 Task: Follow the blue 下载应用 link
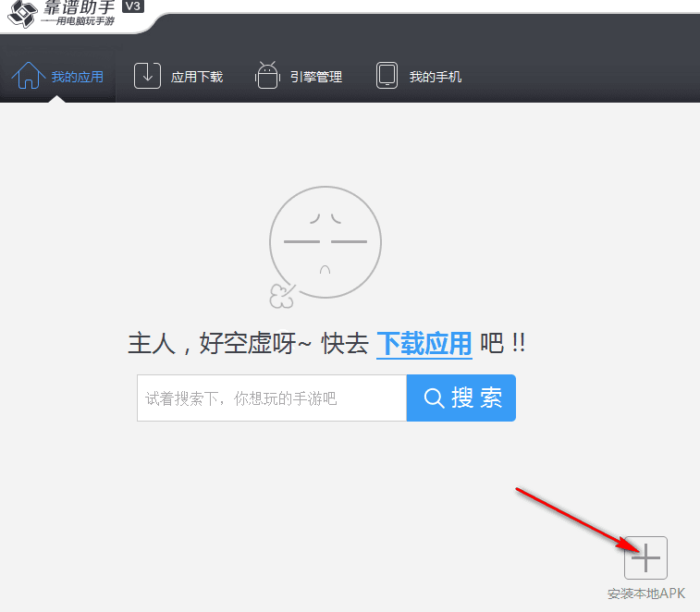coord(424,344)
